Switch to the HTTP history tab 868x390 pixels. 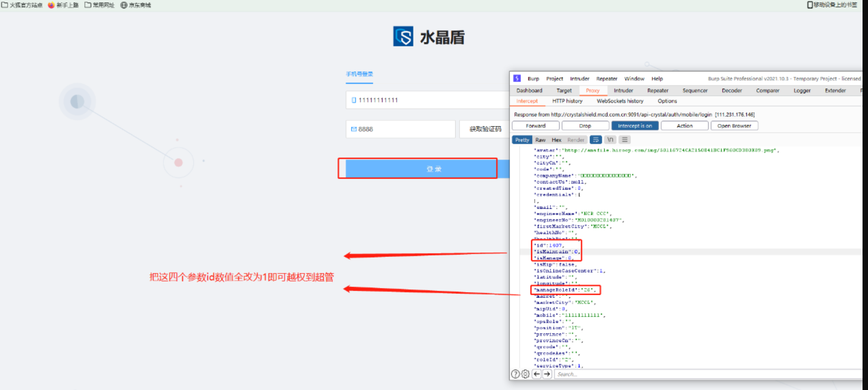pos(567,101)
